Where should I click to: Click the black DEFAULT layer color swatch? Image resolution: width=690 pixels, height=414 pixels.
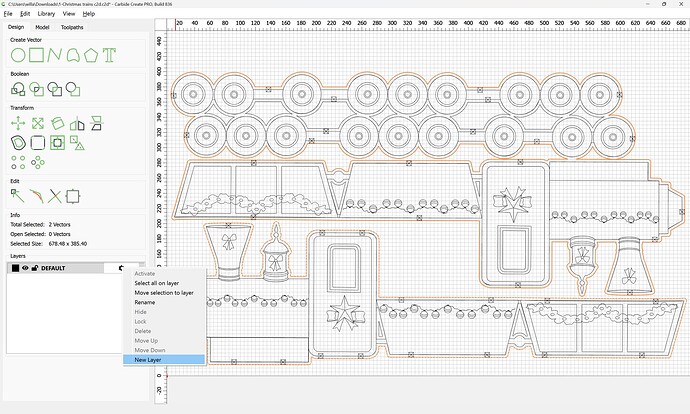tap(15, 268)
